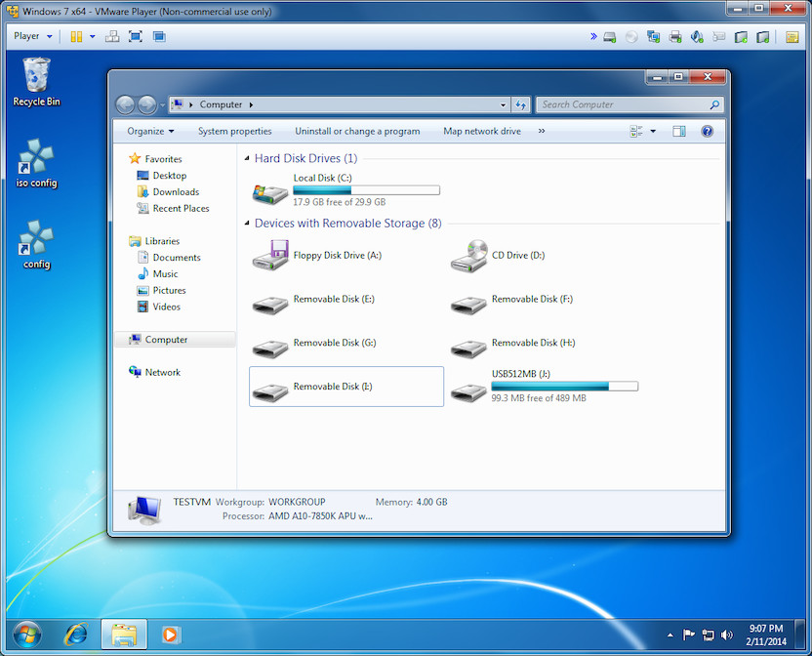The image size is (812, 656).
Task: Select the USB512MB (J:) drive
Action: pyautogui.click(x=469, y=389)
